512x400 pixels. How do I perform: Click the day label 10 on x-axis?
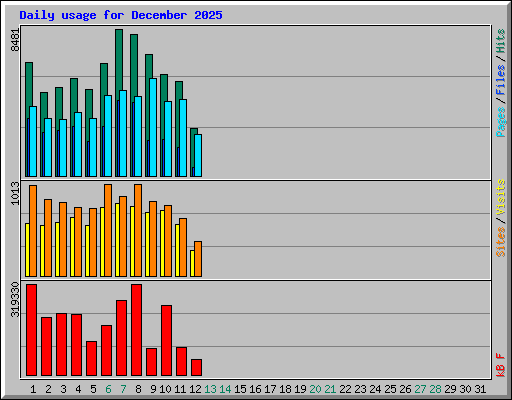point(165,389)
